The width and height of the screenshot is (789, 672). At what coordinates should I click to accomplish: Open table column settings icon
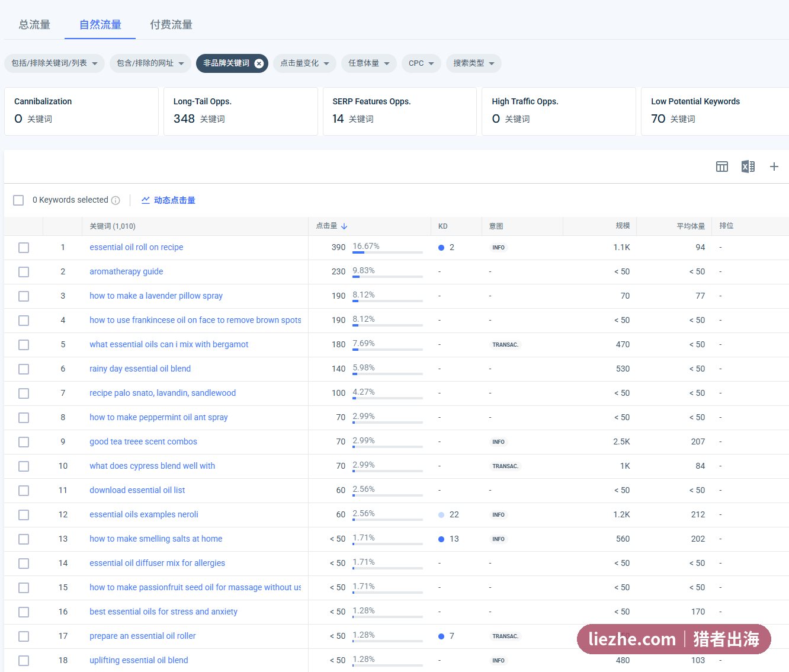tap(721, 167)
